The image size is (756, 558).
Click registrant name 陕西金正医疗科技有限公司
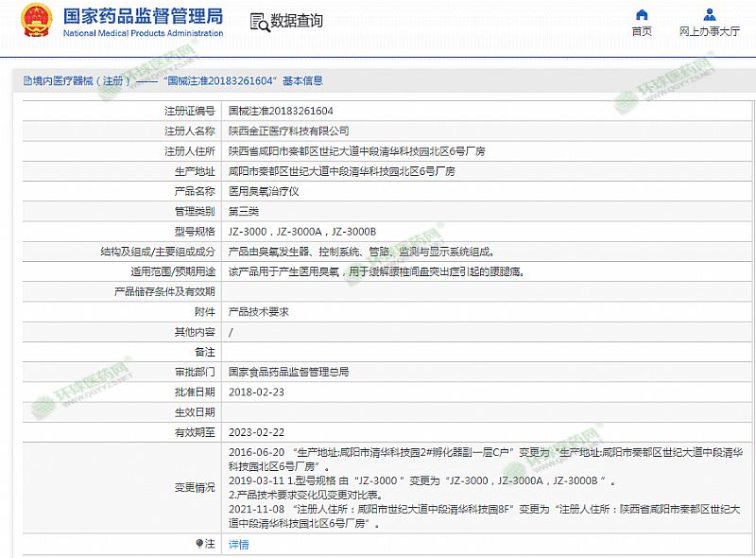point(288,131)
